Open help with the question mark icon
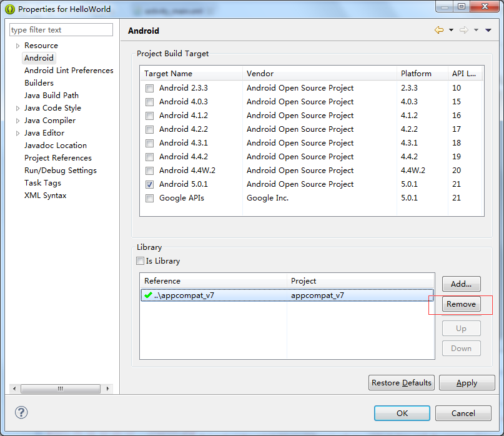 21,413
